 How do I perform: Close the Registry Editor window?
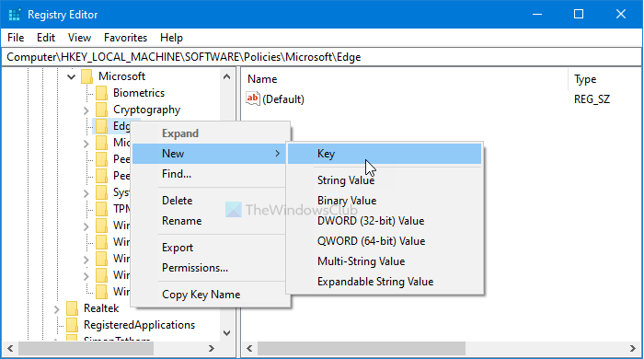pyautogui.click(x=621, y=15)
